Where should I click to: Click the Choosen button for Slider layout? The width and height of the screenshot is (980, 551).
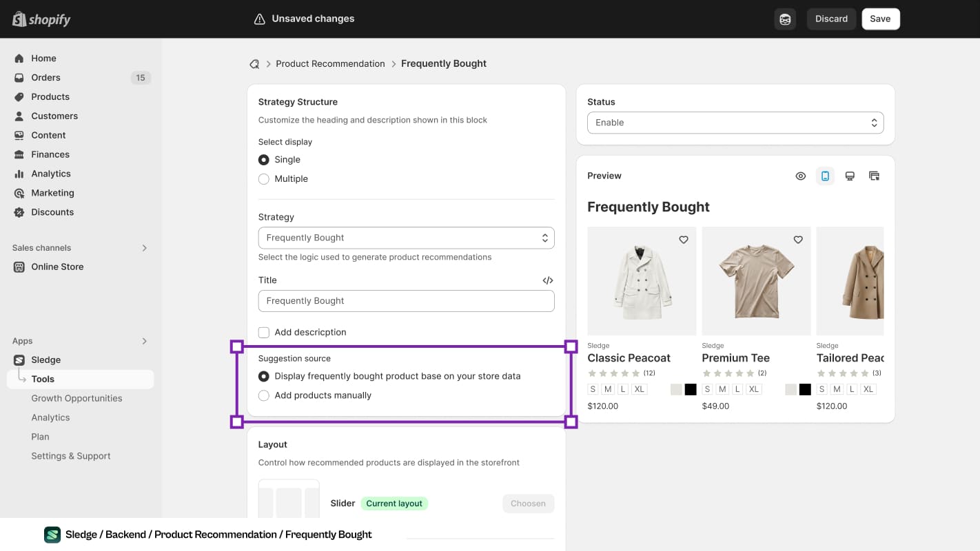coord(529,503)
